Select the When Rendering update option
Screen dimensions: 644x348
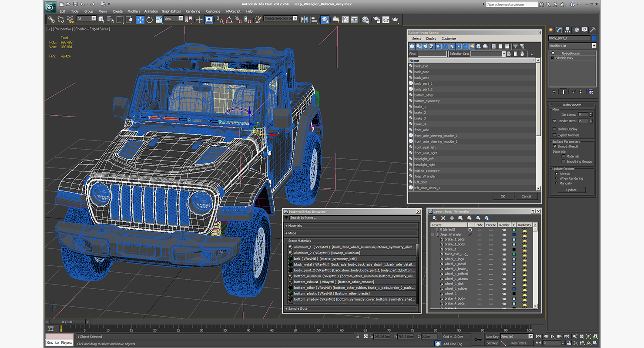click(x=556, y=178)
